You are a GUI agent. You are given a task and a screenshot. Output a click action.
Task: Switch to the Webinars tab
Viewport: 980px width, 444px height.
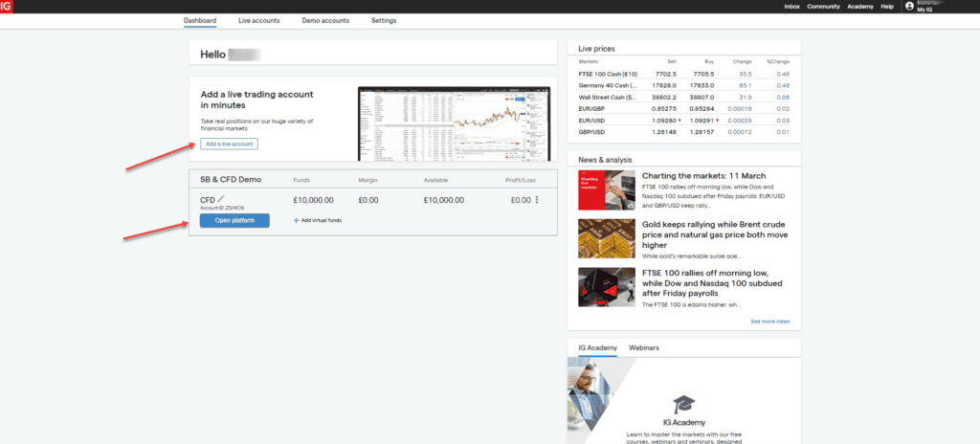(x=644, y=347)
